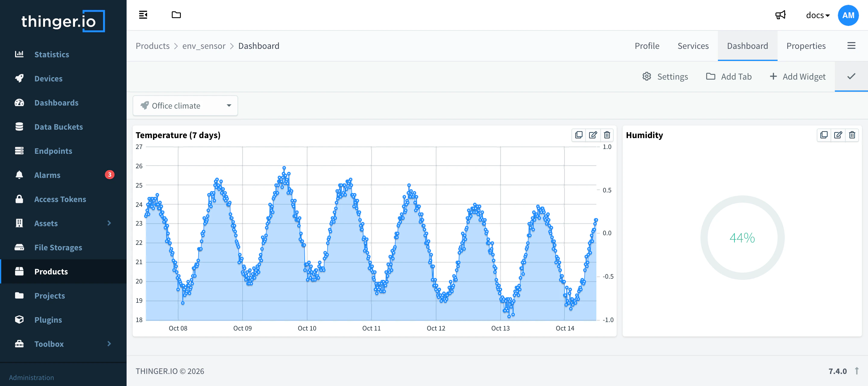
Task: Open Plugins in the sidebar
Action: [x=63, y=320]
